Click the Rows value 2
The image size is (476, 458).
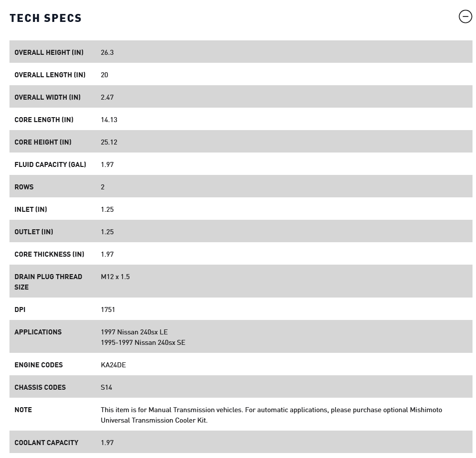tap(103, 187)
